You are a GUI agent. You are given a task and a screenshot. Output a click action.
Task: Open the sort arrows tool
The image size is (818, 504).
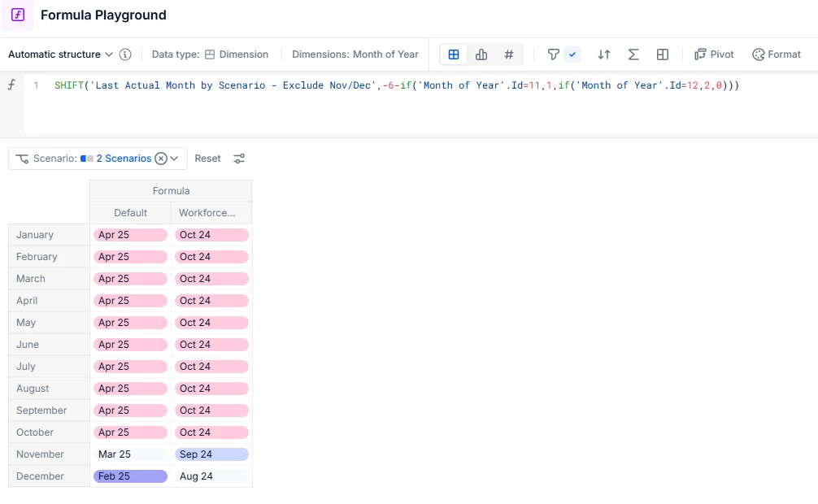point(604,54)
